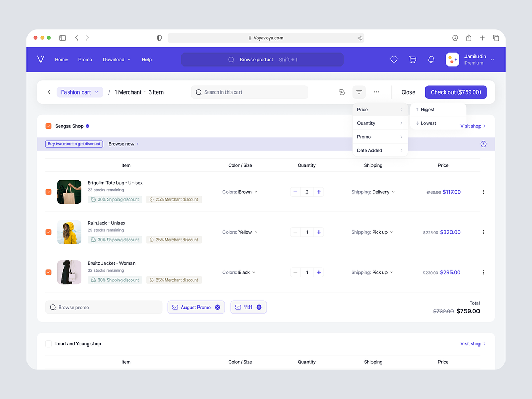The width and height of the screenshot is (532, 399).
Task: Click the back arrow beside Fashion cart
Action: pos(49,92)
